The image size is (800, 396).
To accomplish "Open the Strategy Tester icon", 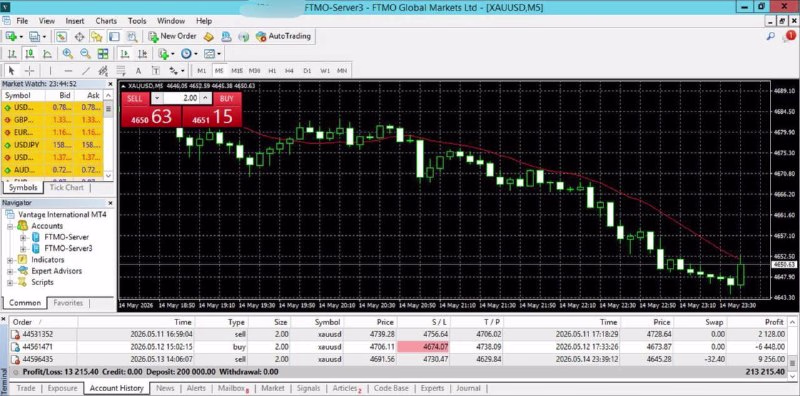I will point(132,36).
